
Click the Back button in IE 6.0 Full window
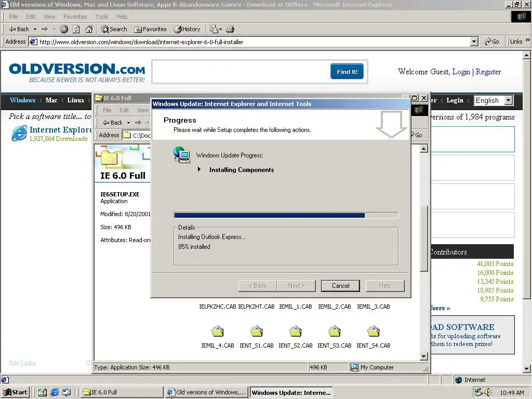coord(113,123)
